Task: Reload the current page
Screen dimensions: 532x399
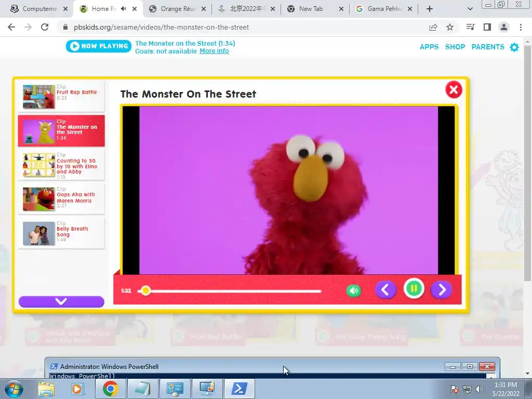Action: (x=45, y=27)
